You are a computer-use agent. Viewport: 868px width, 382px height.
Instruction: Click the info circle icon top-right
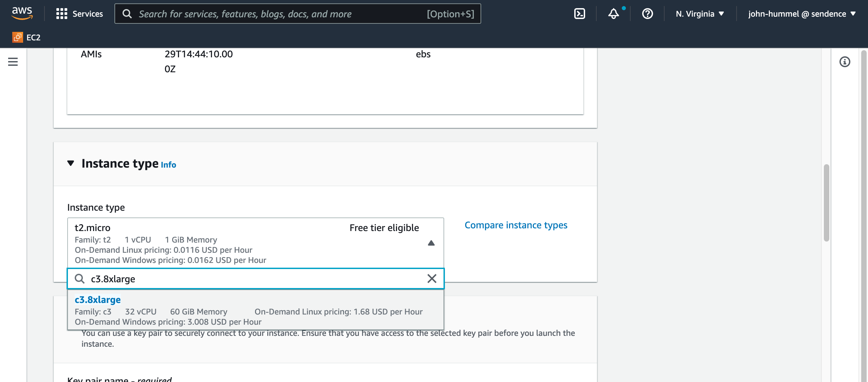845,61
